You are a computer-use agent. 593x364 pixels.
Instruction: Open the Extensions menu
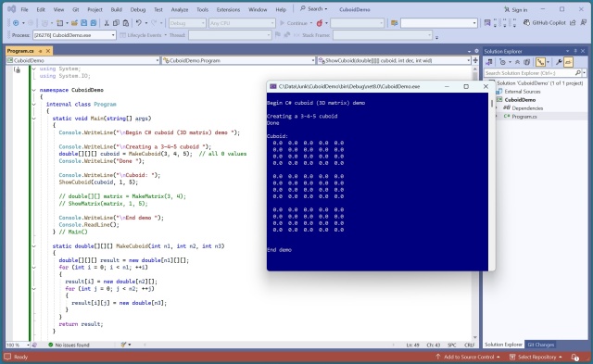click(228, 9)
